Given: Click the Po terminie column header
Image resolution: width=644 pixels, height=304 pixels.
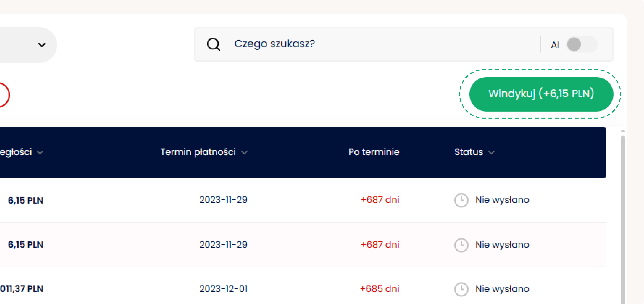Looking at the screenshot, I should point(374,152).
